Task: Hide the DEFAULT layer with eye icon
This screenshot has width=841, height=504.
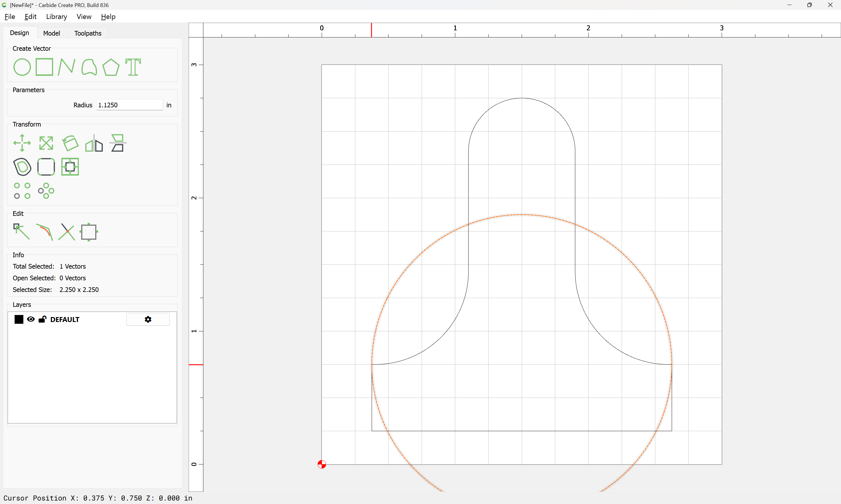Action: click(31, 319)
